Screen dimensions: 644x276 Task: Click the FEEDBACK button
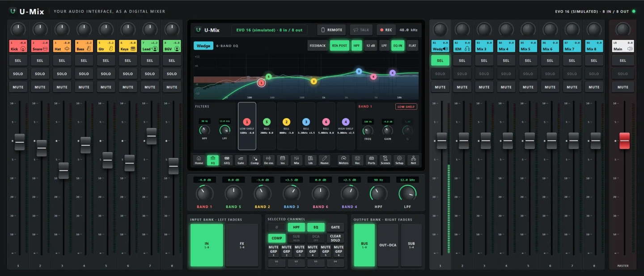coord(318,45)
